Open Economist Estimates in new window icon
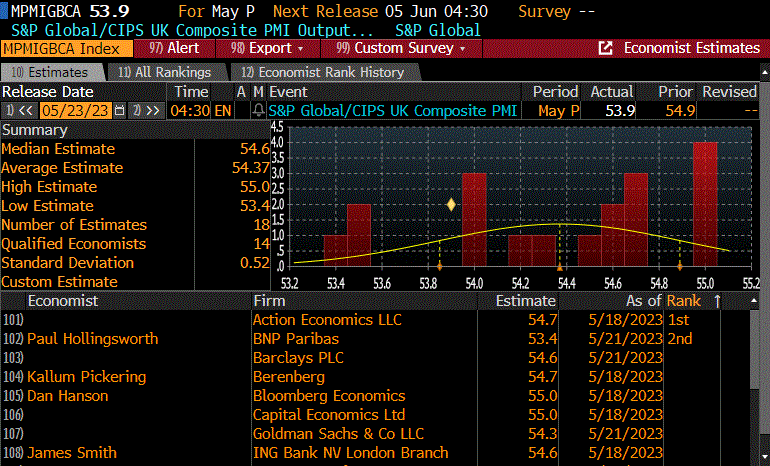Viewport: 770px width, 466px height. (x=605, y=48)
